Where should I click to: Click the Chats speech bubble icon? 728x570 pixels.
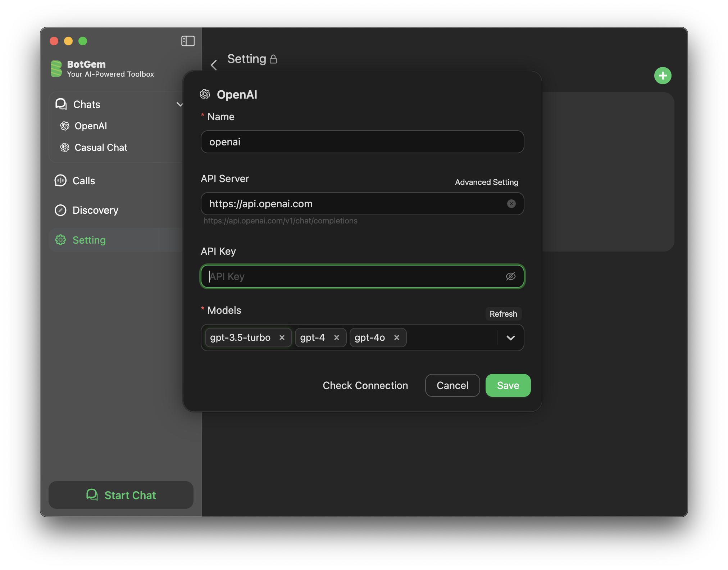pos(61,104)
